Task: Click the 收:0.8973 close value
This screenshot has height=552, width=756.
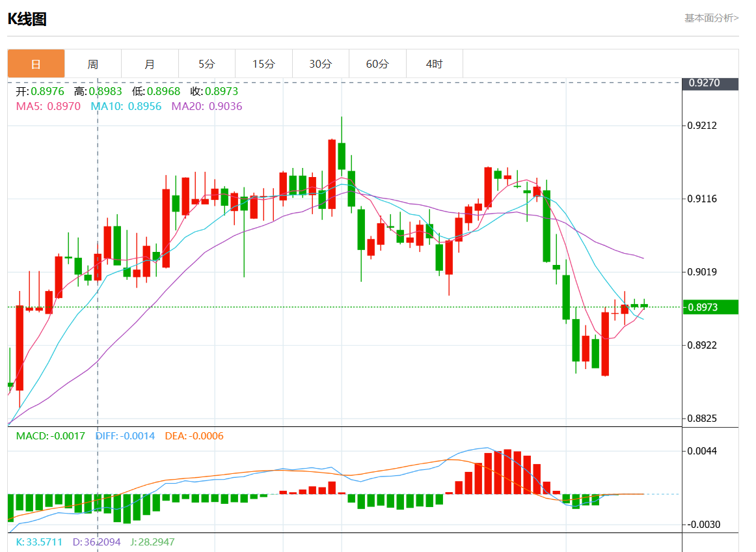Action: (x=214, y=91)
